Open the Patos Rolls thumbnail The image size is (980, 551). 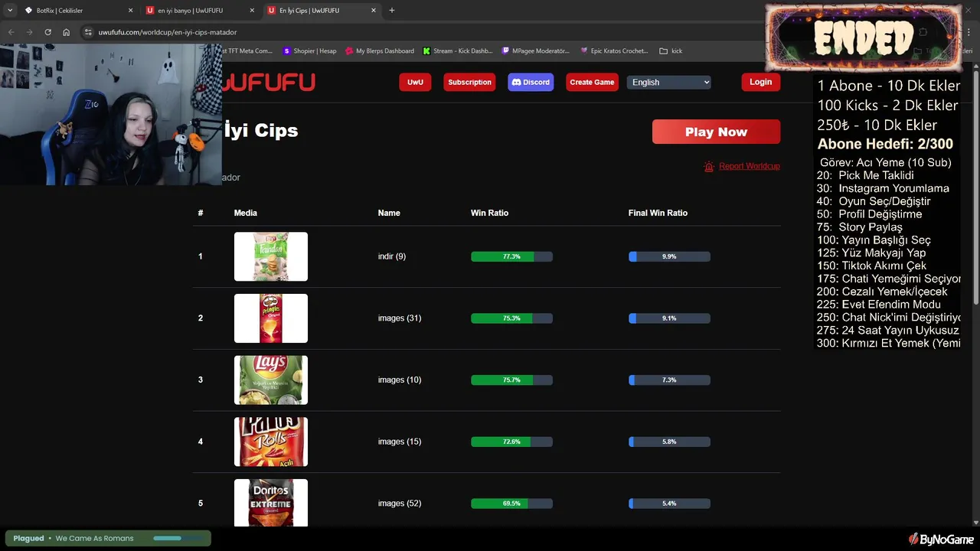coord(271,442)
